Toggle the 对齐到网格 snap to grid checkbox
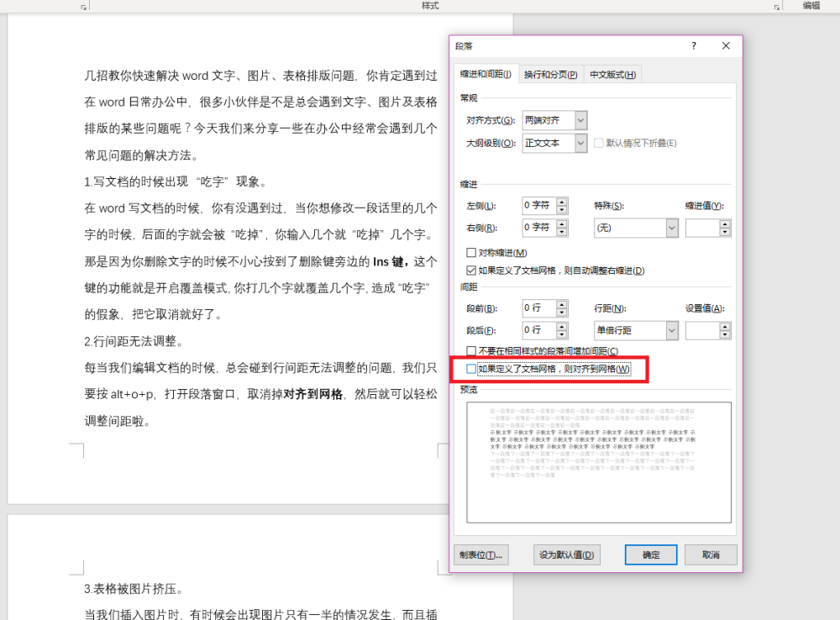Image resolution: width=840 pixels, height=620 pixels. [x=471, y=369]
